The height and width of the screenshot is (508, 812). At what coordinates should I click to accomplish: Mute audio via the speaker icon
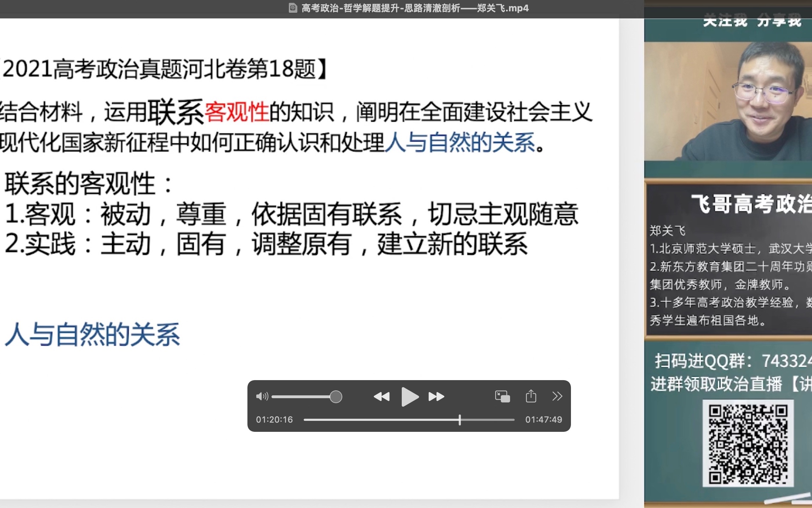click(262, 396)
